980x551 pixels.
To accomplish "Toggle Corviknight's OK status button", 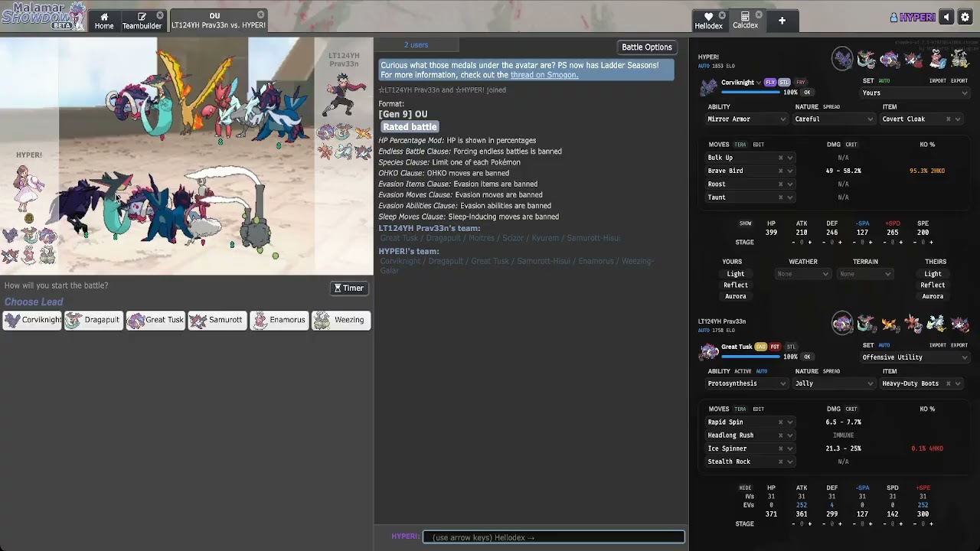I will point(807,93).
